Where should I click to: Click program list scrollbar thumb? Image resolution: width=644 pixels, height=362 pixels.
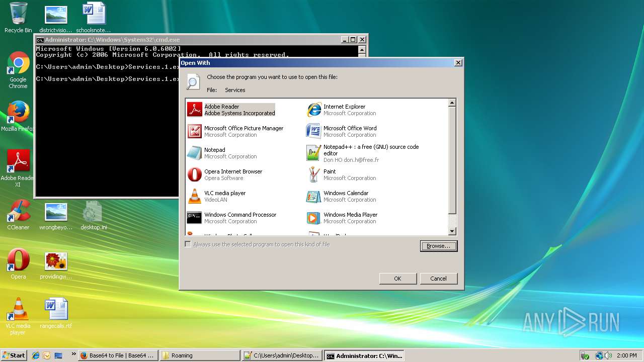point(452,159)
